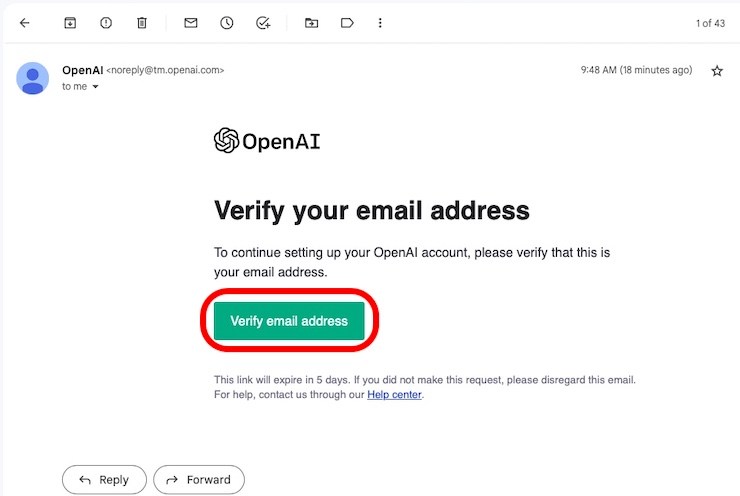This screenshot has width=740, height=496.
Task: Add email to tasks
Action: [263, 23]
